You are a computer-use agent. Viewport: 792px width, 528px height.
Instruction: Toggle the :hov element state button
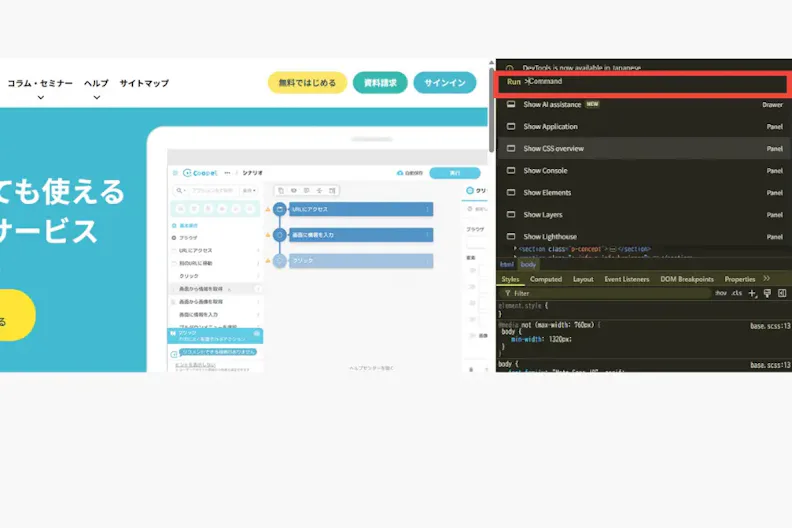(x=721, y=293)
